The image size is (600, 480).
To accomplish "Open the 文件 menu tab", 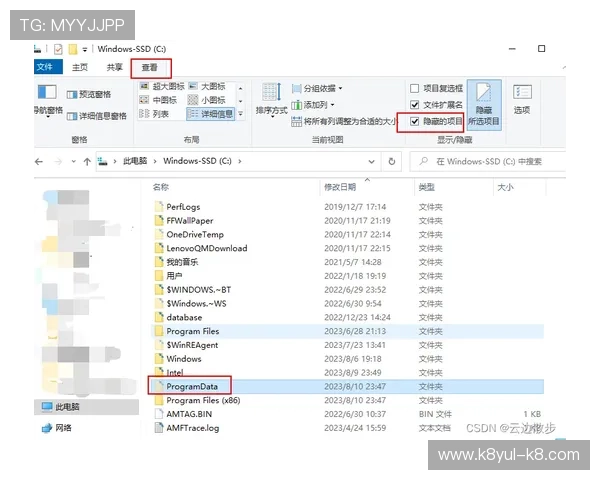I will (x=45, y=67).
